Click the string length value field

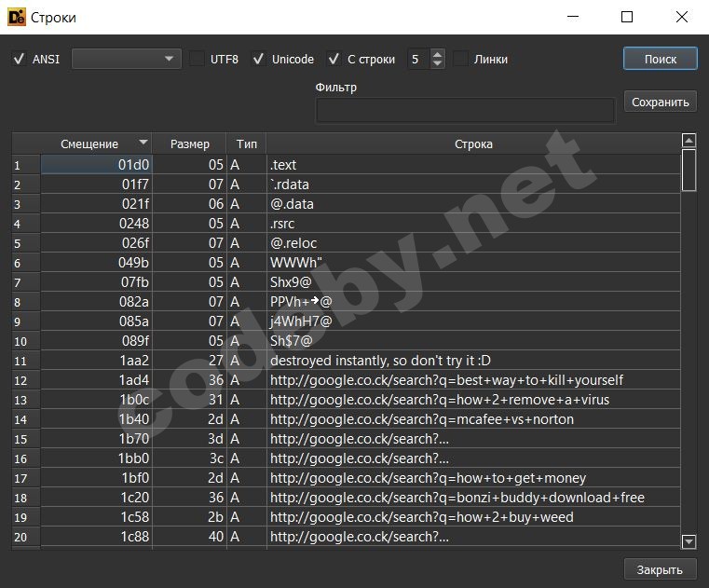pyautogui.click(x=418, y=59)
